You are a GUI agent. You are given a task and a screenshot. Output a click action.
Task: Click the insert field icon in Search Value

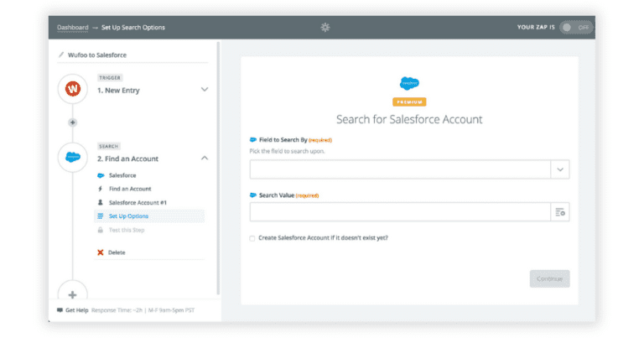point(560,213)
